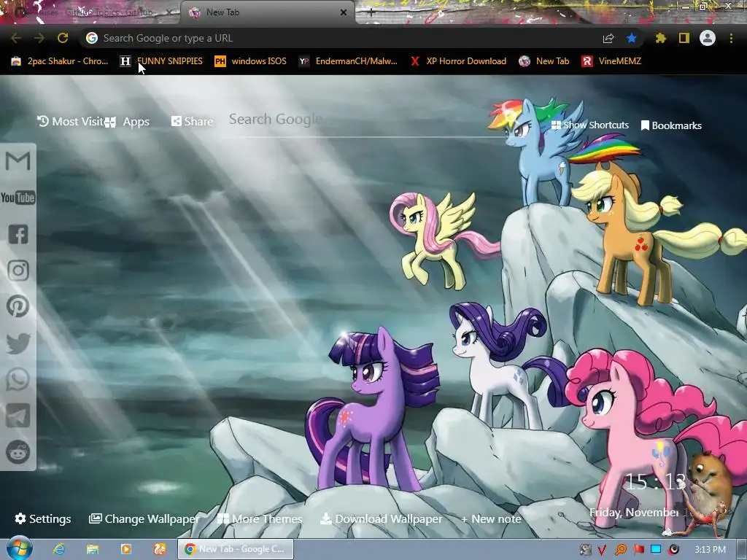Click the taskbar clock 3:13 PM
Viewport: 747px width, 560px height.
[710, 550]
